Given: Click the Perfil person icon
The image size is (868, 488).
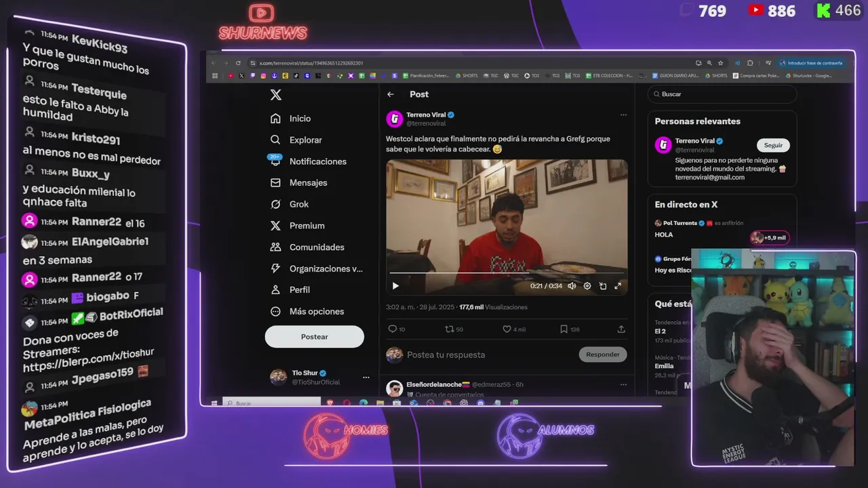Looking at the screenshot, I should pos(275,289).
